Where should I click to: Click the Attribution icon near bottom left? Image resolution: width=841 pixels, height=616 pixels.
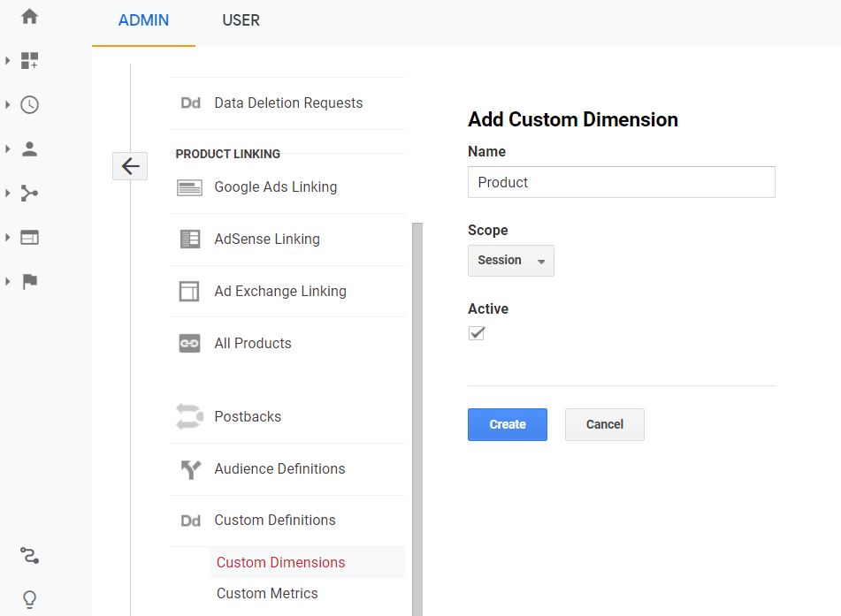[x=29, y=556]
